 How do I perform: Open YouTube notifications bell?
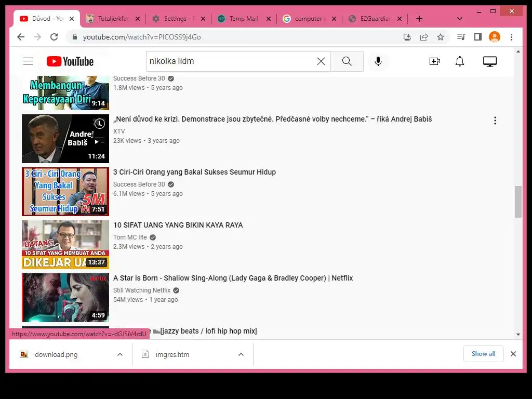460,61
